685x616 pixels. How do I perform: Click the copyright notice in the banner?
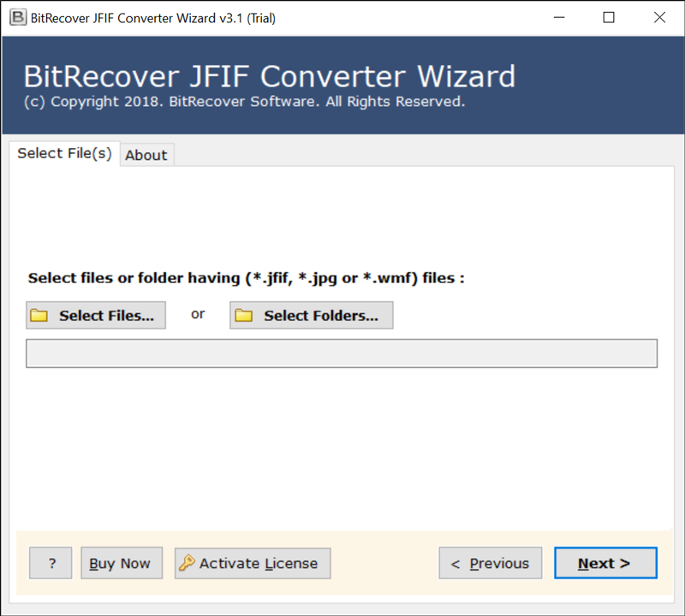(244, 102)
